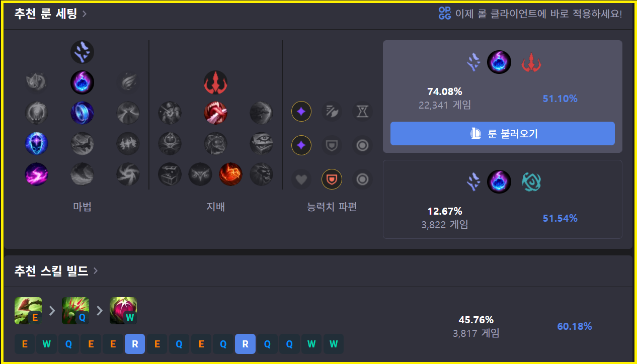Choose the ring shard in bottom row

pos(362,179)
